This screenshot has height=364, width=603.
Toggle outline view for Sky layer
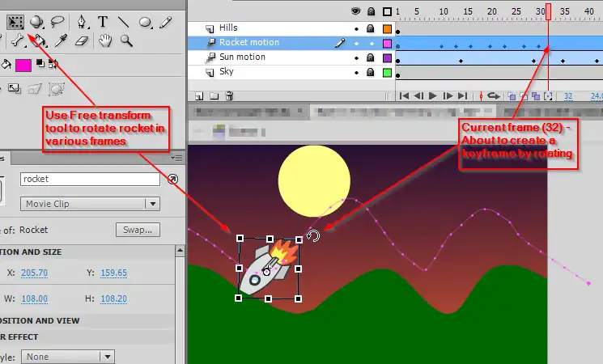tap(387, 73)
